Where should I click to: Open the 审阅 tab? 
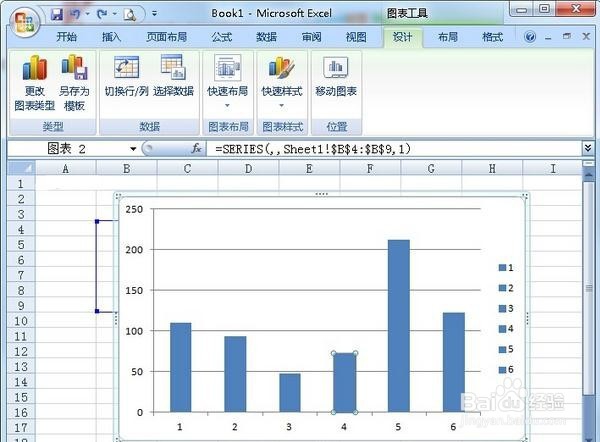pos(311,37)
